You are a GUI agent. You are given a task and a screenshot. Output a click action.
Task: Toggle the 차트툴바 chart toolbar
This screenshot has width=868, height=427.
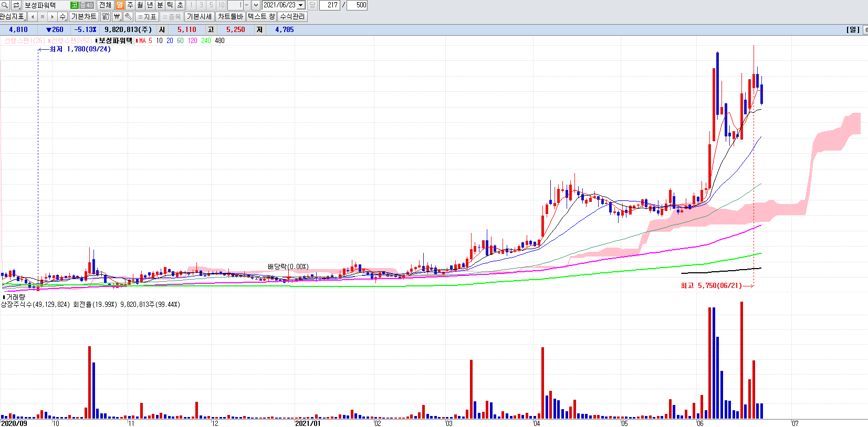click(231, 17)
